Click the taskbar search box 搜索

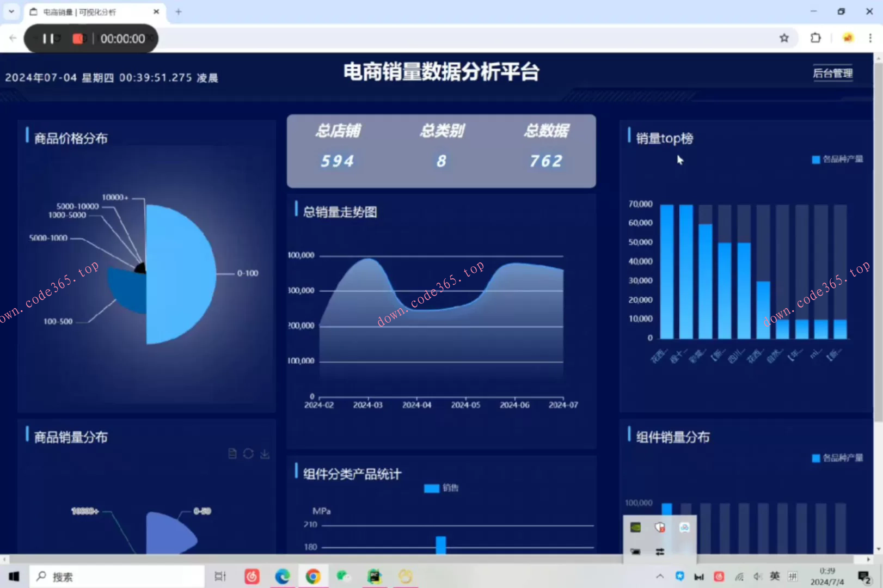(x=117, y=576)
